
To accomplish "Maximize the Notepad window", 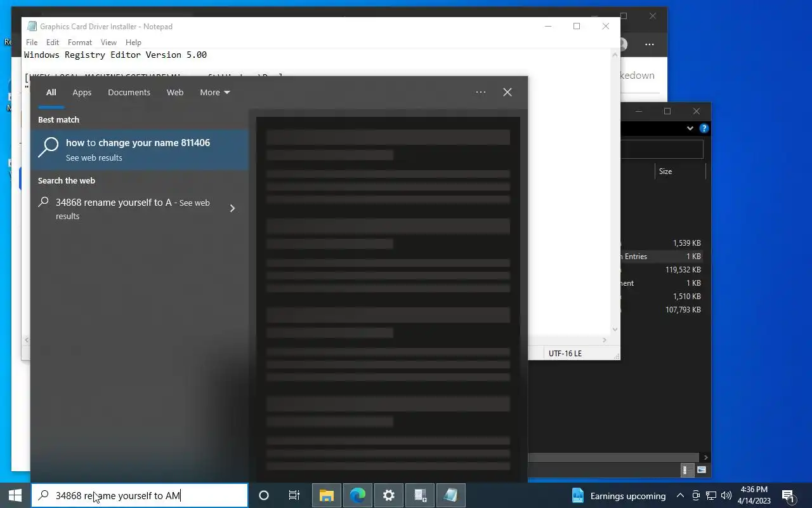I will point(577,26).
